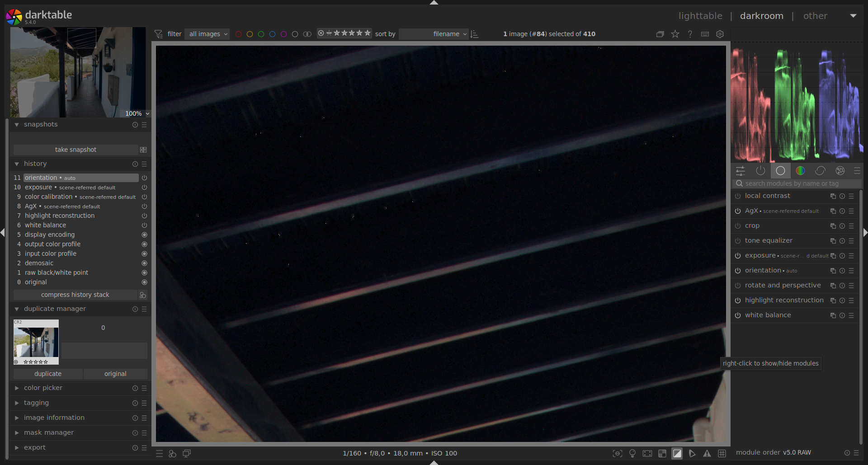Toggle the clipping indication button

coord(677,453)
